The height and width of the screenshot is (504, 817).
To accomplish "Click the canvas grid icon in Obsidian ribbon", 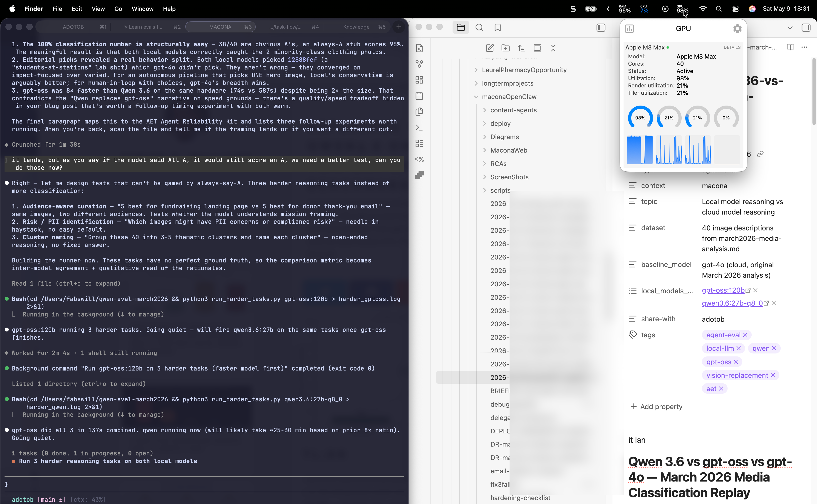I will click(x=419, y=80).
